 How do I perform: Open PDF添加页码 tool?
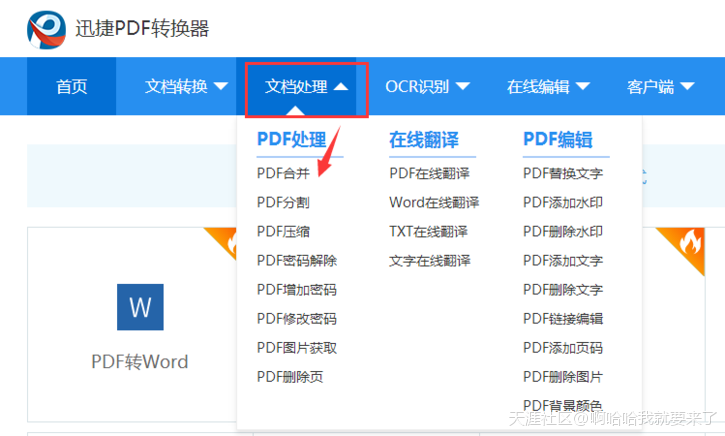point(563,348)
